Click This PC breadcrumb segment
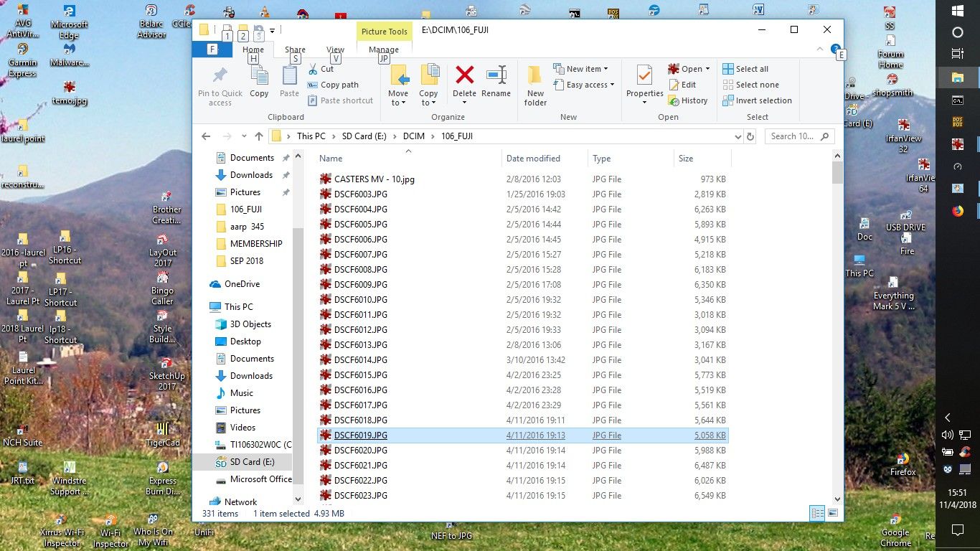The image size is (980, 551). [x=311, y=136]
